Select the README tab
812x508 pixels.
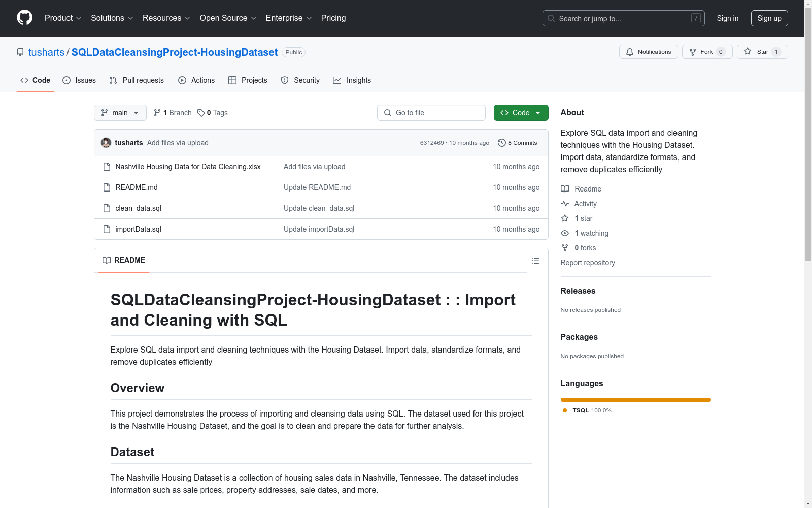coord(124,260)
